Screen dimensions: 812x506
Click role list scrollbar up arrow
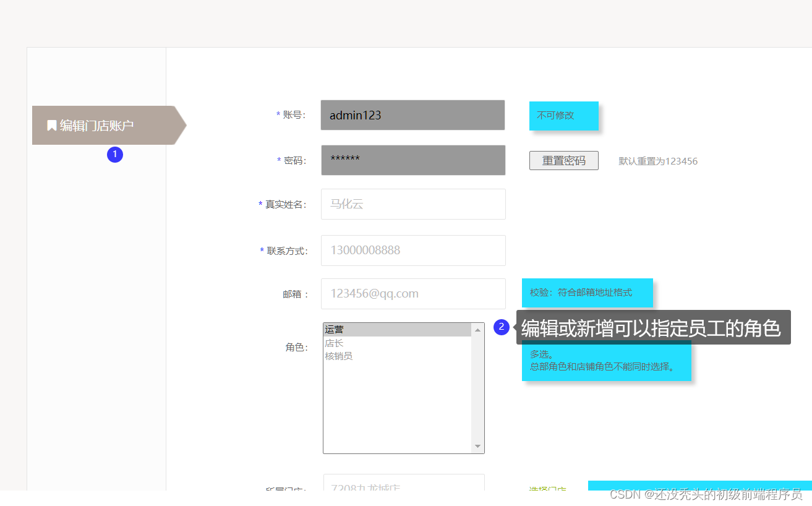[x=477, y=330]
